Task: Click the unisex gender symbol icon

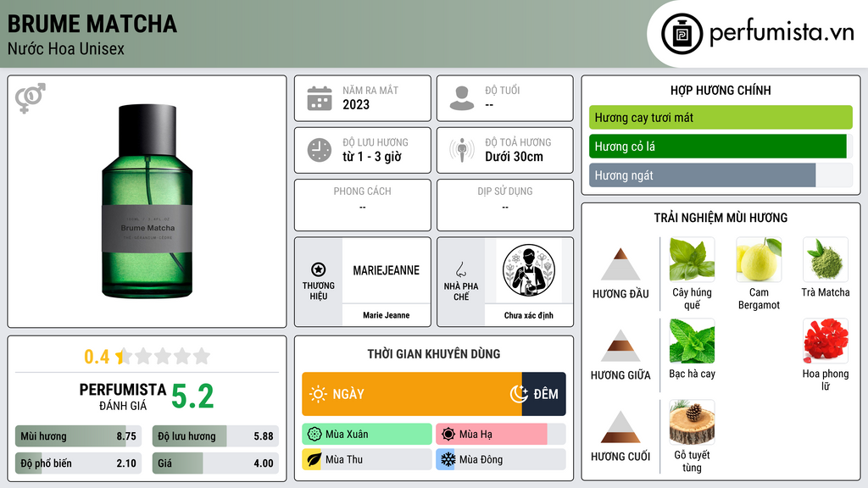Action: coord(30,98)
